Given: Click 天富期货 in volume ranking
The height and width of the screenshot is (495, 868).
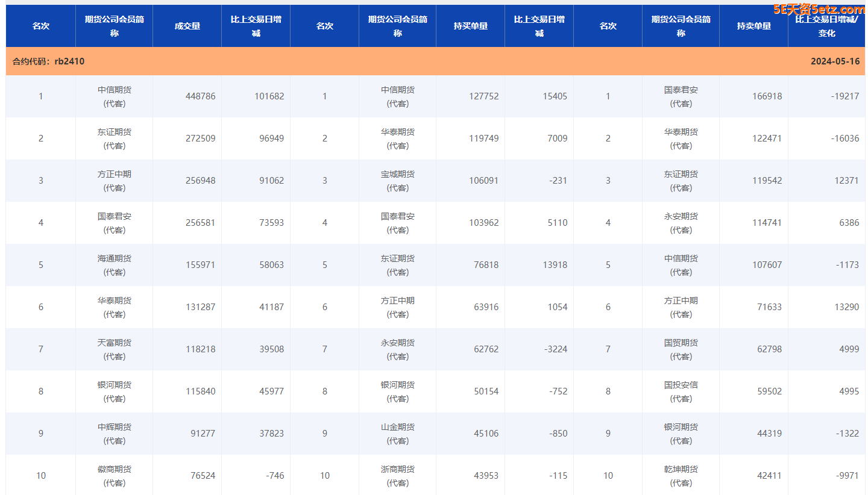Looking at the screenshot, I should coord(115,343).
